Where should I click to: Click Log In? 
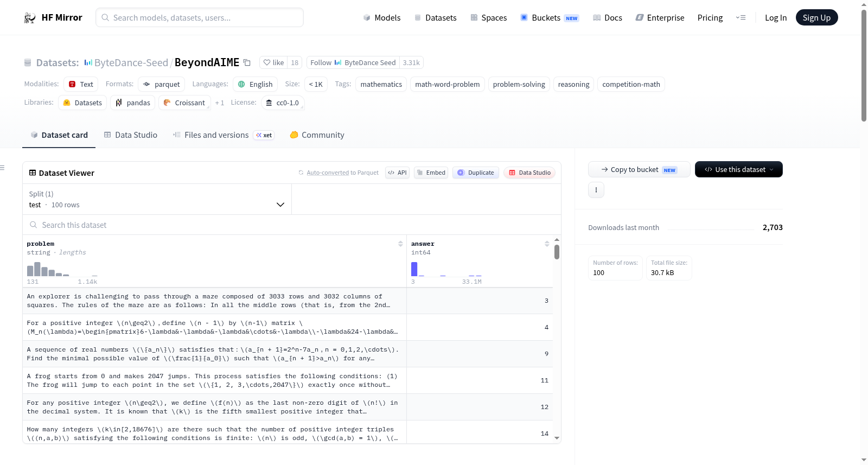click(776, 18)
